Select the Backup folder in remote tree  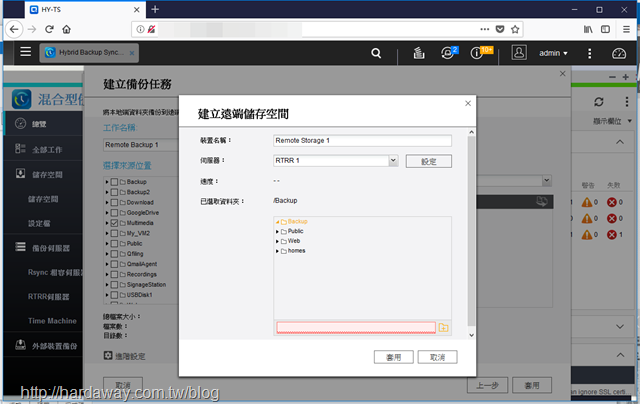pyautogui.click(x=298, y=221)
